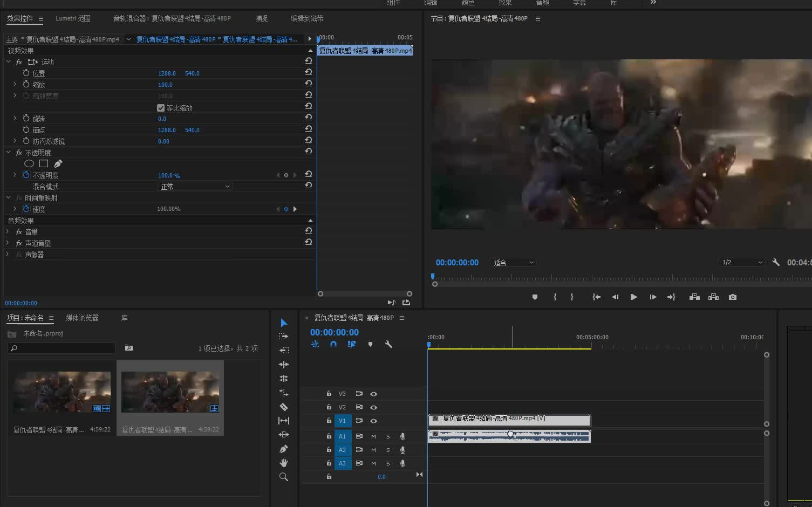The height and width of the screenshot is (507, 812).
Task: Add marker in timeline panel
Action: pos(370,344)
